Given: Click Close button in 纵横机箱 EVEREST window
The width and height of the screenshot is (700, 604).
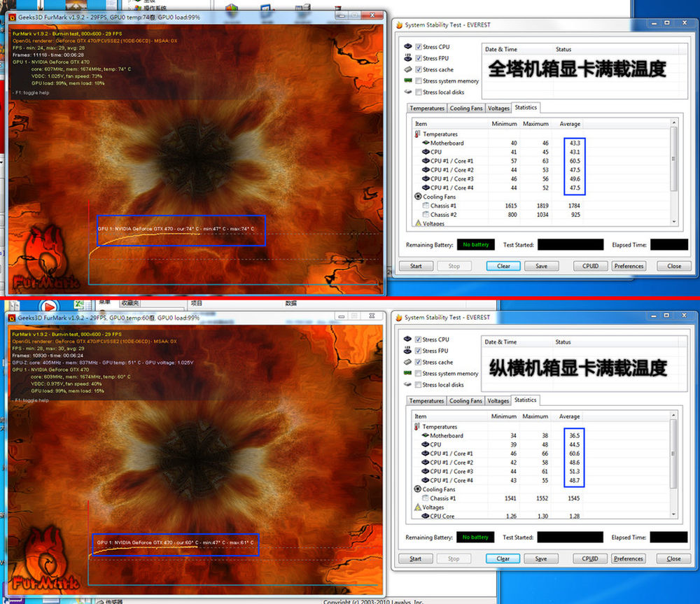Looking at the screenshot, I should (x=673, y=559).
